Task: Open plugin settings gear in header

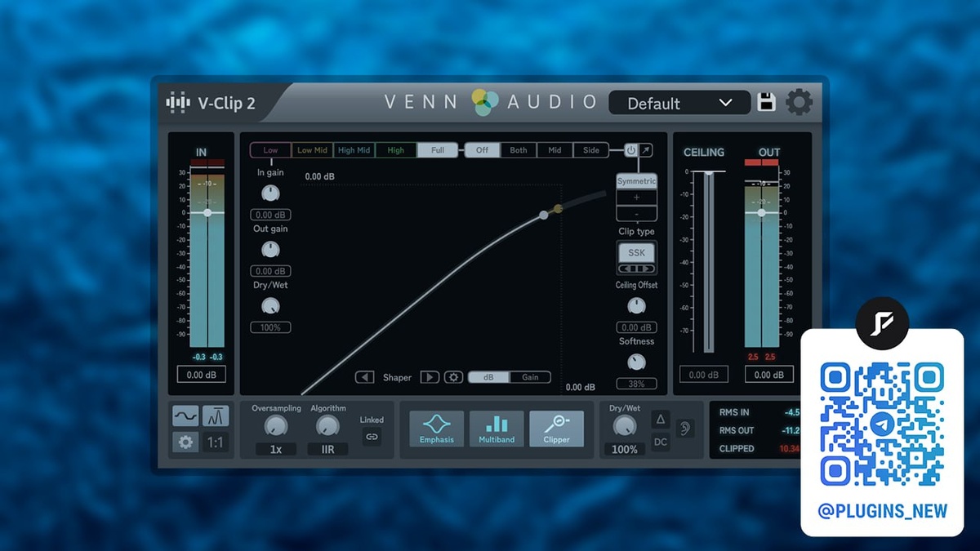Action: (x=799, y=102)
